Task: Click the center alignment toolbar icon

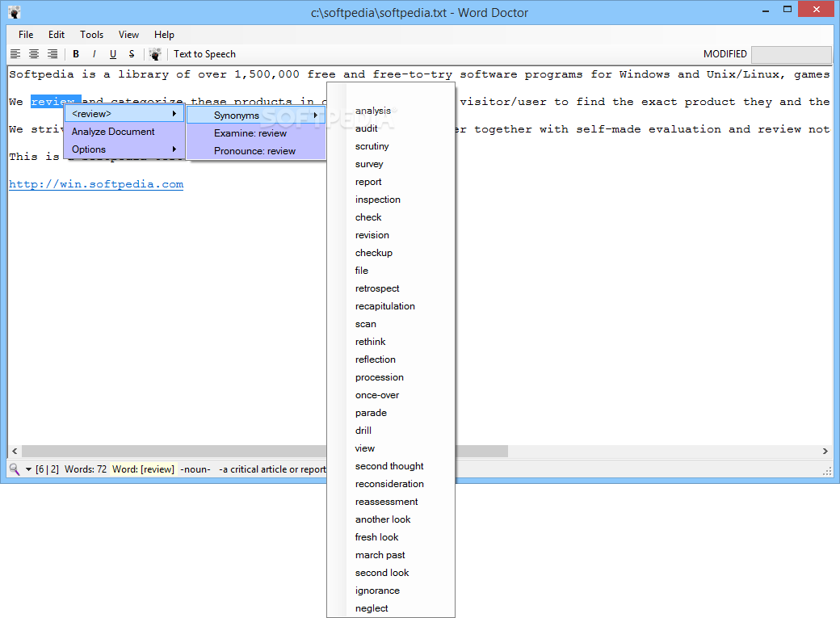Action: coord(34,53)
